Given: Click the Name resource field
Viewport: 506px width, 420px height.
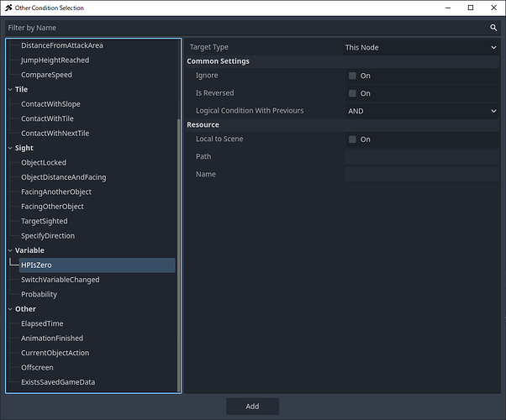Looking at the screenshot, I should point(420,175).
